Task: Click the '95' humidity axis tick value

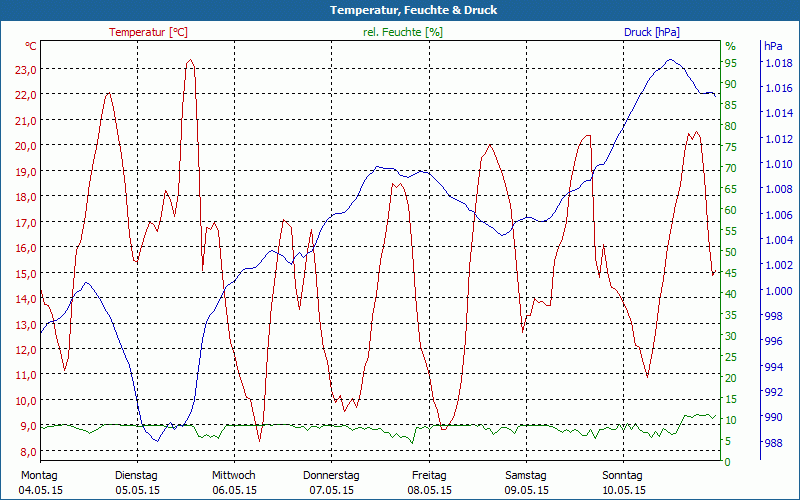Action: [x=731, y=63]
